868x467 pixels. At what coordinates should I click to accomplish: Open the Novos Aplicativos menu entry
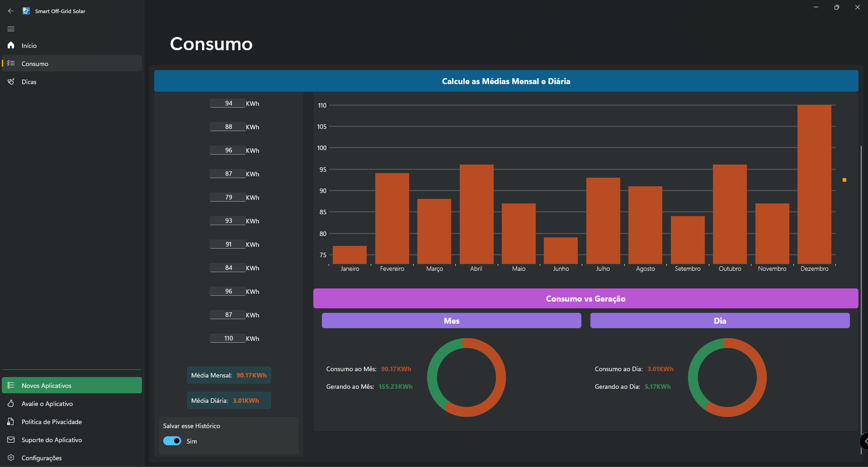[x=72, y=385]
